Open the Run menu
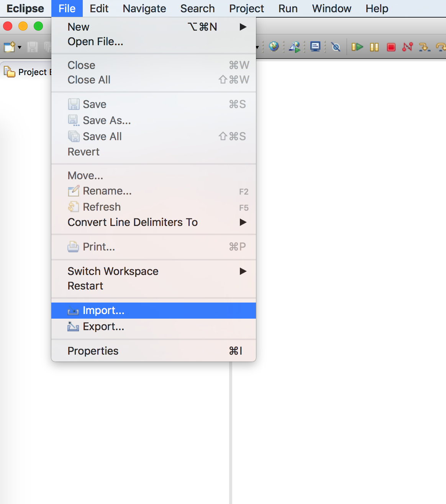Screen dimensions: 446x504 coord(288,8)
